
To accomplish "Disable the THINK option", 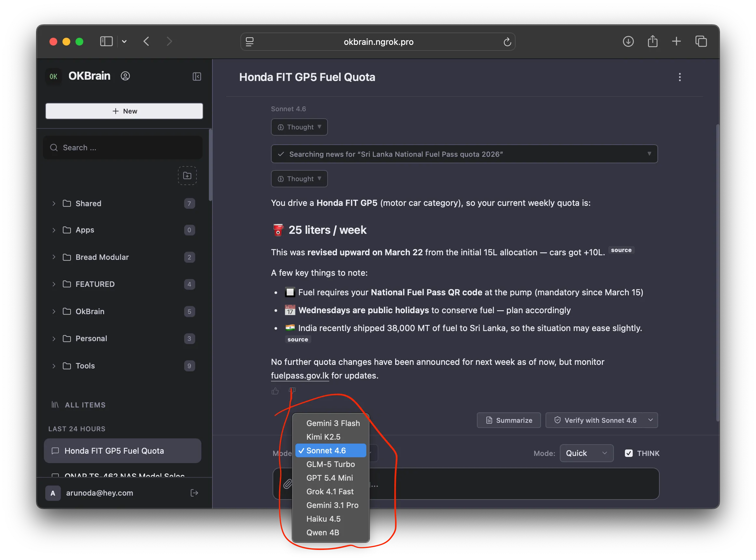I will pos(629,453).
